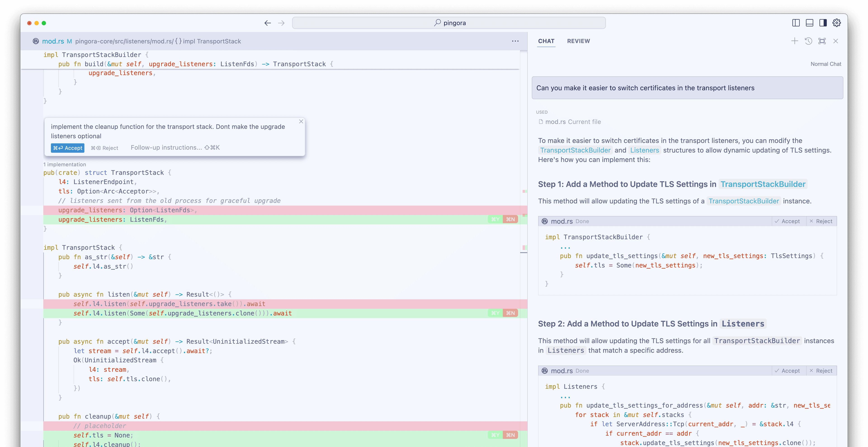The width and height of the screenshot is (868, 447).
Task: Reject the inline cleanup edit suggestion
Action: tap(104, 148)
